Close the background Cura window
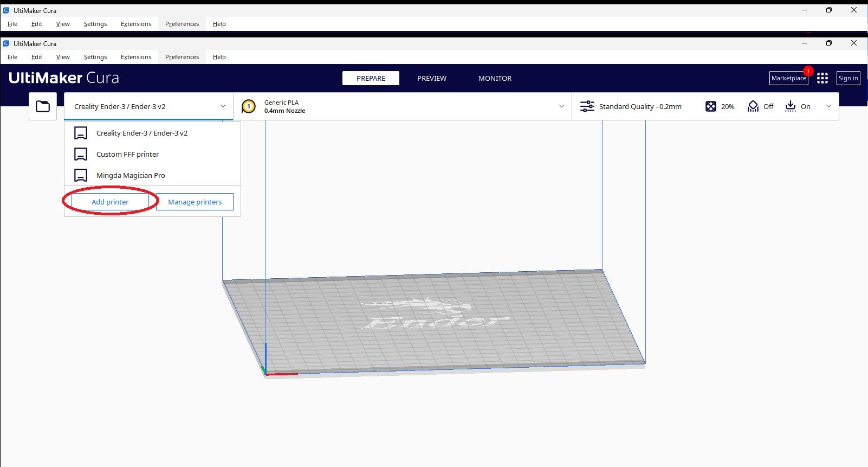Viewport: 868px width, 467px height. [854, 10]
